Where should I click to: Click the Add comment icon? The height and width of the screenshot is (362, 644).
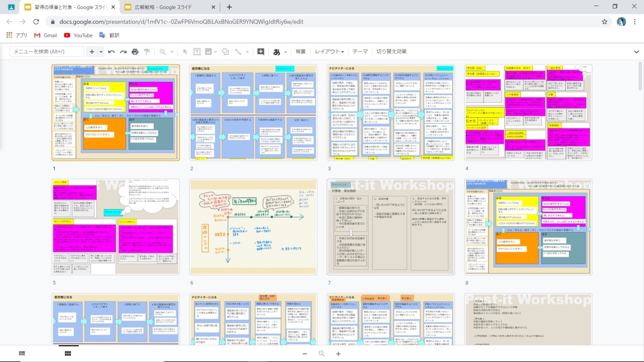coord(260,52)
